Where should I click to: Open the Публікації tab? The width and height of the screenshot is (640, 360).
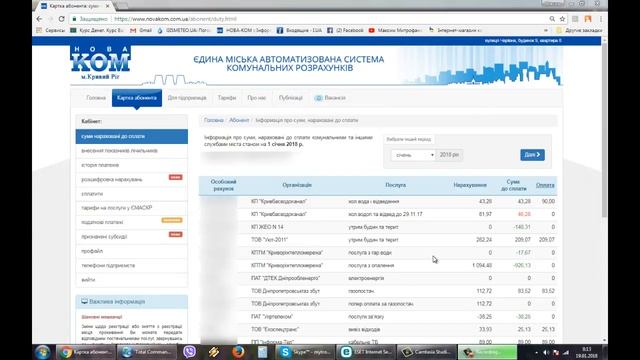coord(291,98)
